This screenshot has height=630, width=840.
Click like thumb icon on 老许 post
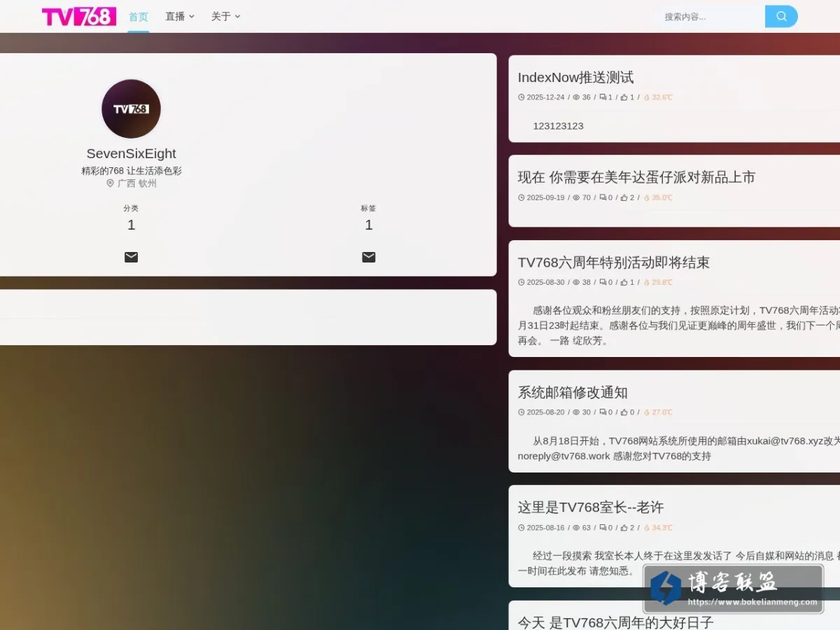624,528
